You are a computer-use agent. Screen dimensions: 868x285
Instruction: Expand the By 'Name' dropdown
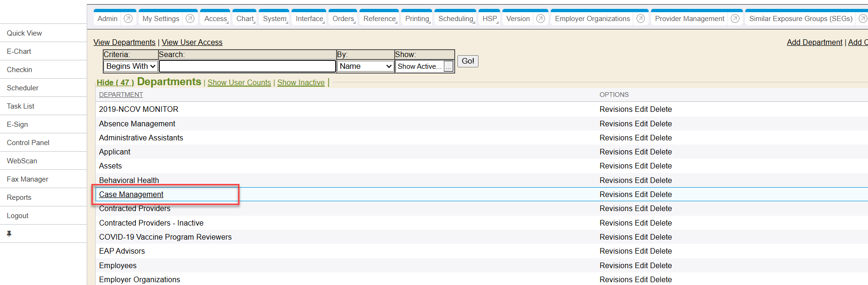point(365,66)
